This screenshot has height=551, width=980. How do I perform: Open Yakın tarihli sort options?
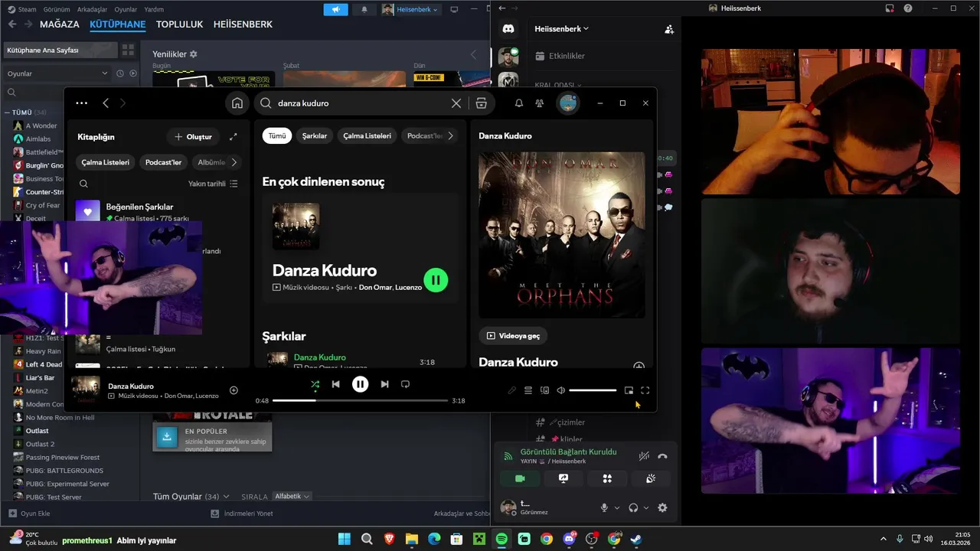(213, 184)
